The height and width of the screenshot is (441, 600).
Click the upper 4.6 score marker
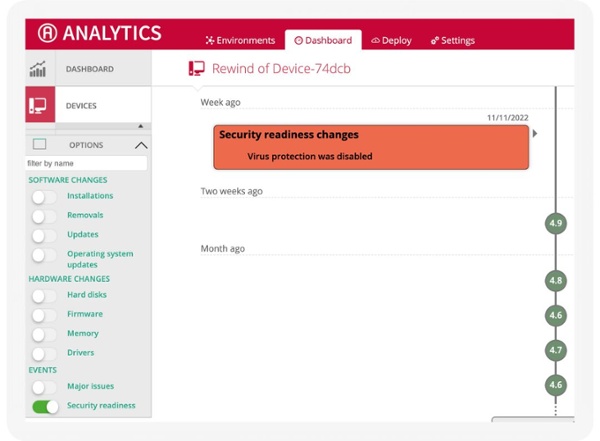556,315
